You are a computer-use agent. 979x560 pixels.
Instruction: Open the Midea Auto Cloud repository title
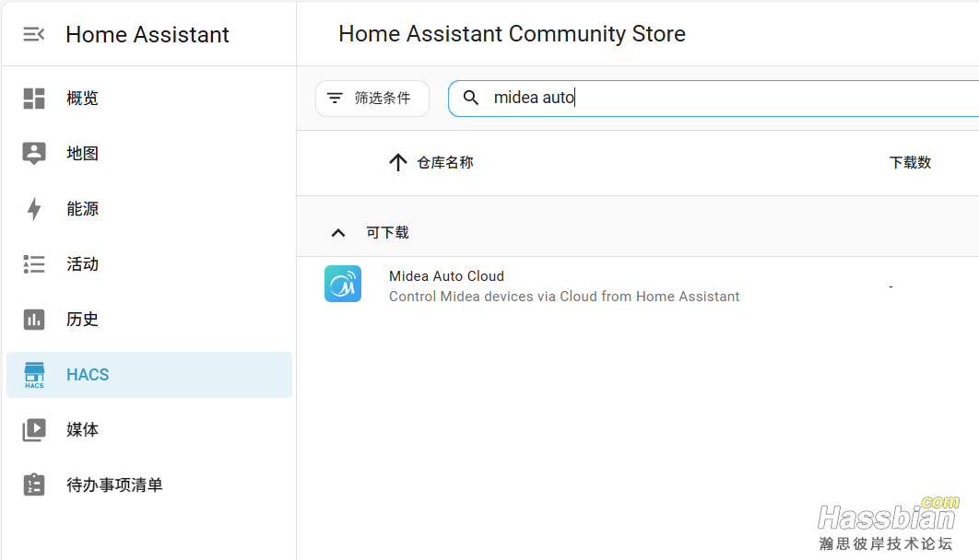coord(446,276)
